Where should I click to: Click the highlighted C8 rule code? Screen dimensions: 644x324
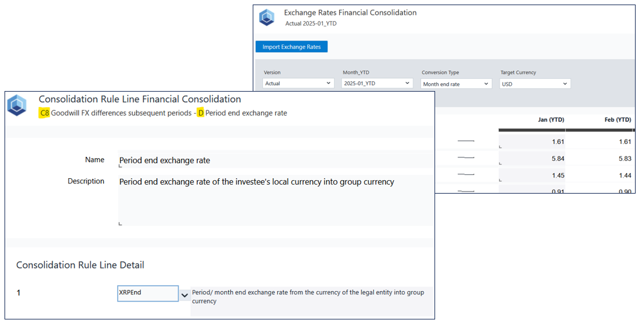pyautogui.click(x=44, y=113)
